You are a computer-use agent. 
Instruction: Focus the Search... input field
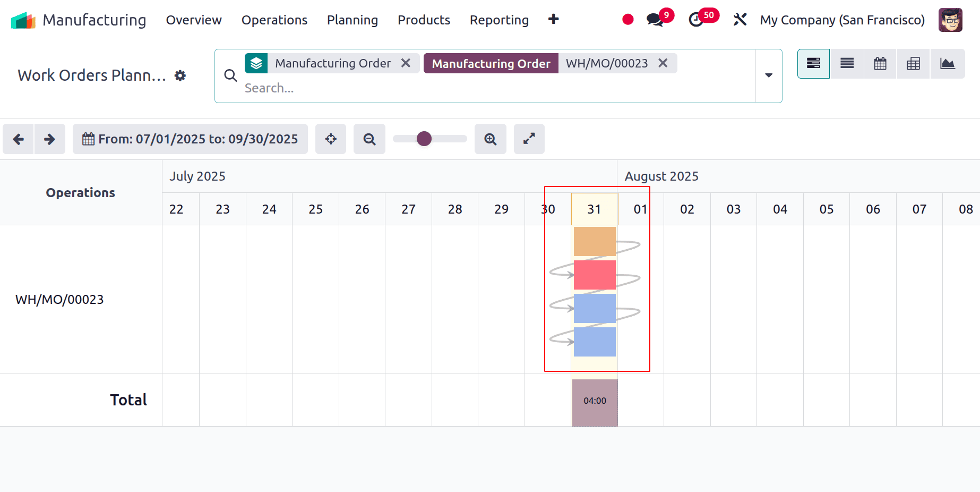(x=496, y=88)
